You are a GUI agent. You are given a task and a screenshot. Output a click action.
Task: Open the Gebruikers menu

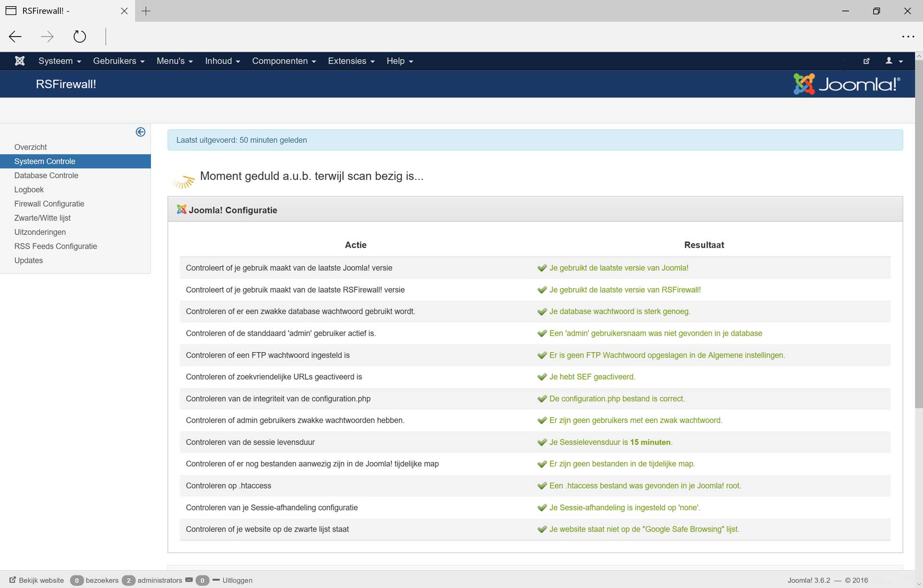[119, 61]
